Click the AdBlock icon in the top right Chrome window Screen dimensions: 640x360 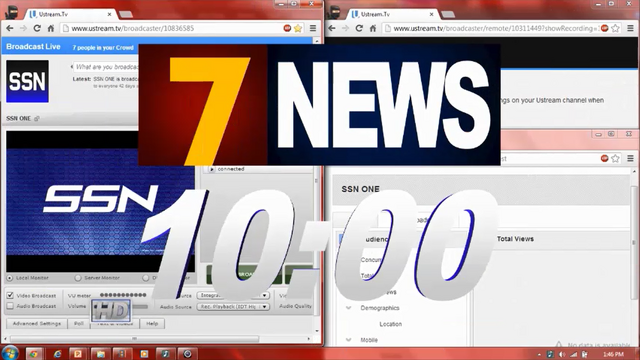(604, 28)
